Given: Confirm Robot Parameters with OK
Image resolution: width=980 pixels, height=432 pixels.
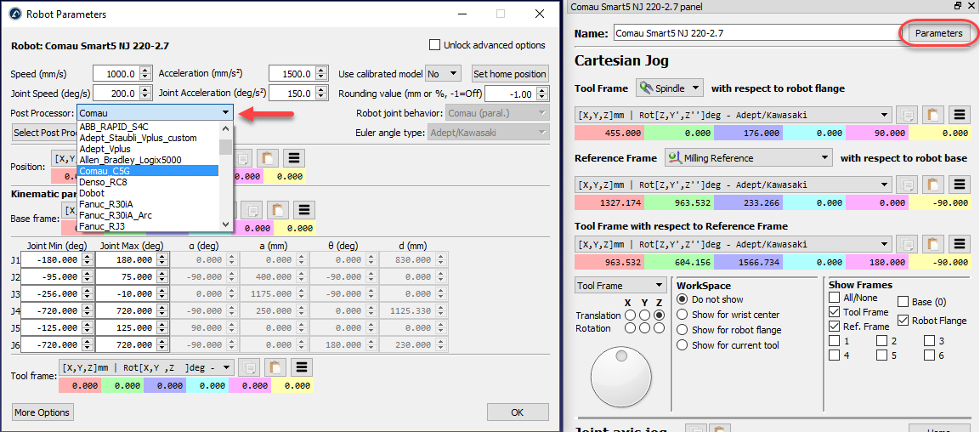Looking at the screenshot, I should point(518,412).
